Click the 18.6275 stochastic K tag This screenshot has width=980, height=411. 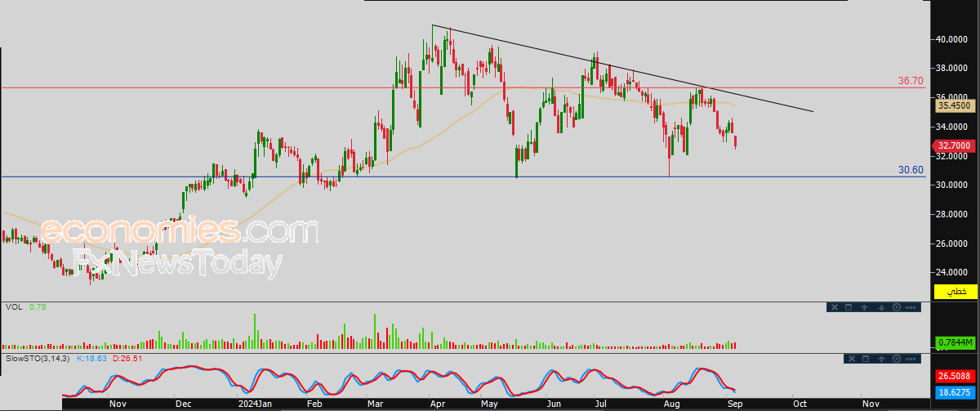(x=954, y=393)
